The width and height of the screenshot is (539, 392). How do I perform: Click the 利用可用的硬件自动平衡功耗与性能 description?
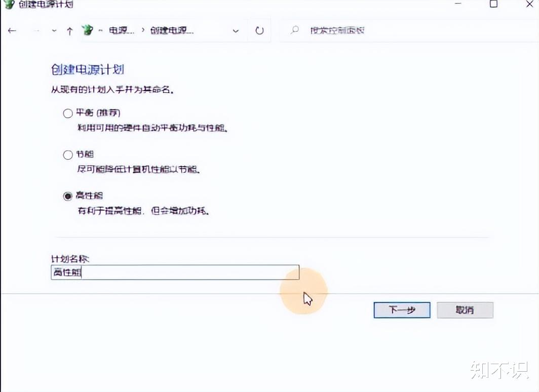pos(152,128)
